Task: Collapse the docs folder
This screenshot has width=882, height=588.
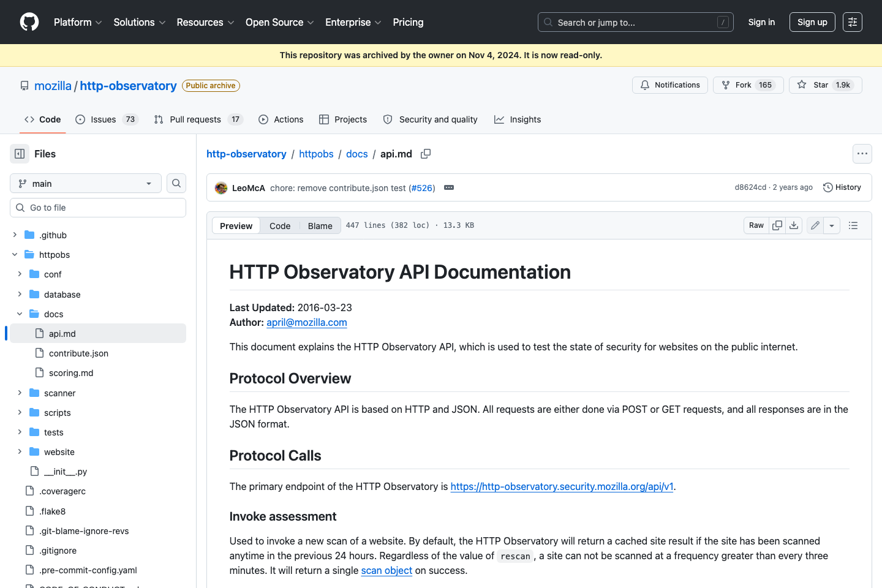Action: point(19,314)
